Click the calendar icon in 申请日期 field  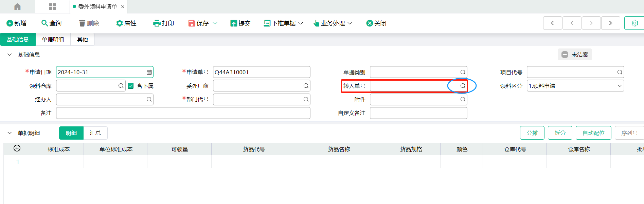tap(149, 72)
